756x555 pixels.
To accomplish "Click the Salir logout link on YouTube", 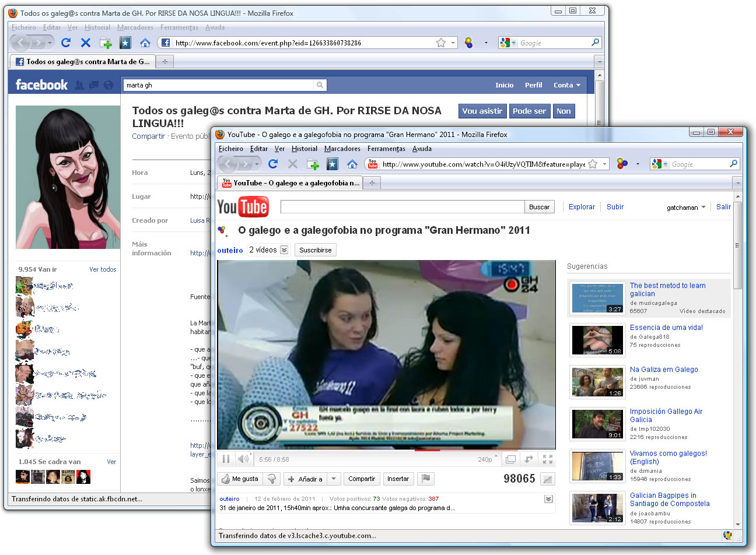I will [723, 207].
